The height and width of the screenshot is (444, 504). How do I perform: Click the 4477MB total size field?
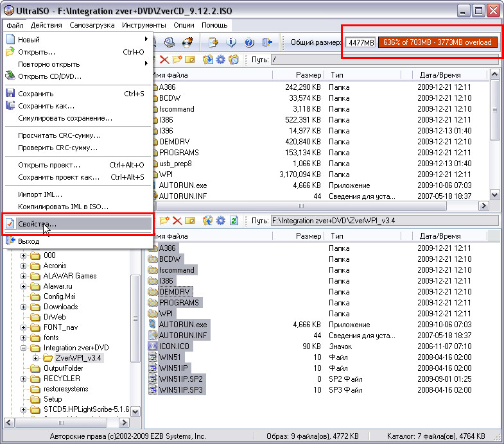coord(361,42)
